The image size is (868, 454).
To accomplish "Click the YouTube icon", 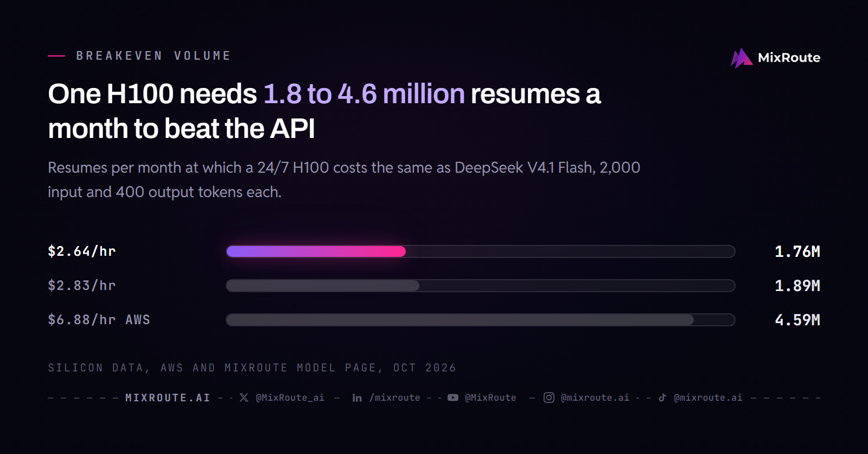I will (x=453, y=398).
